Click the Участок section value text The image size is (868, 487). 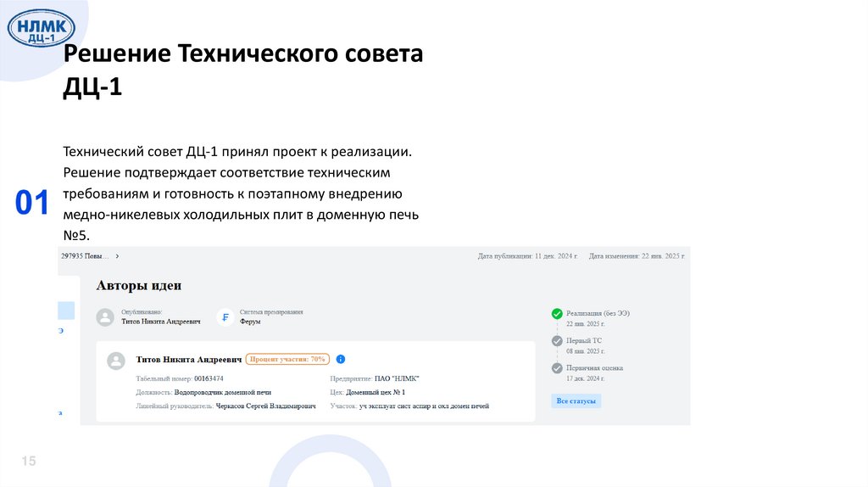(x=424, y=406)
